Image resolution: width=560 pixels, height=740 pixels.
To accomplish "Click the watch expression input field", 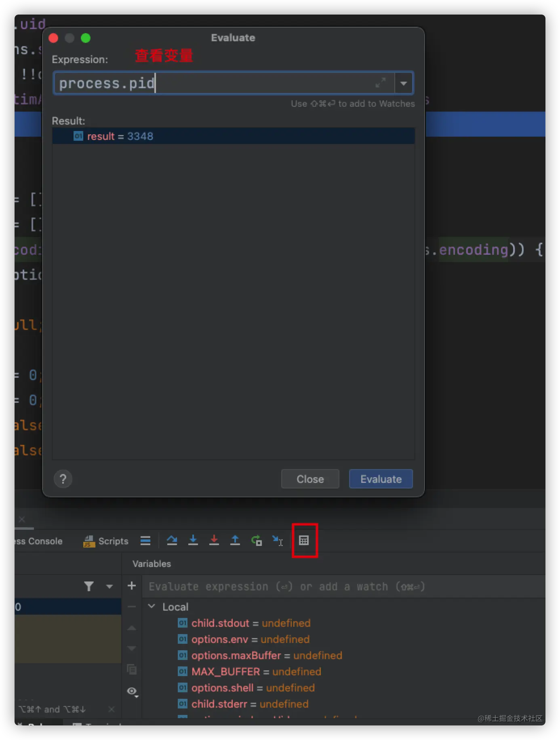I will [x=343, y=586].
